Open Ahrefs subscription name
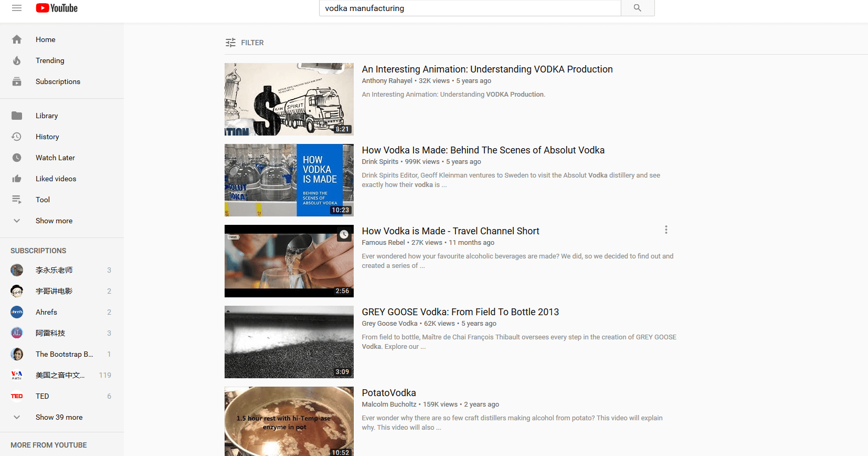Image resolution: width=868 pixels, height=456 pixels. (46, 312)
